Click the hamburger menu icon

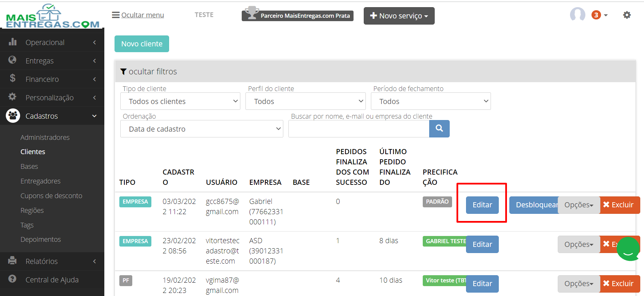click(116, 15)
